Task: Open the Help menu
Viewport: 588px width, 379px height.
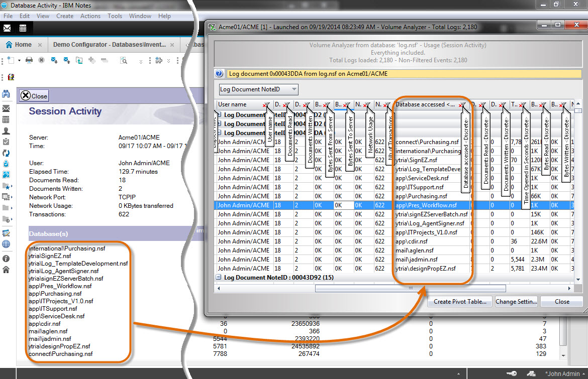Action: [x=164, y=16]
